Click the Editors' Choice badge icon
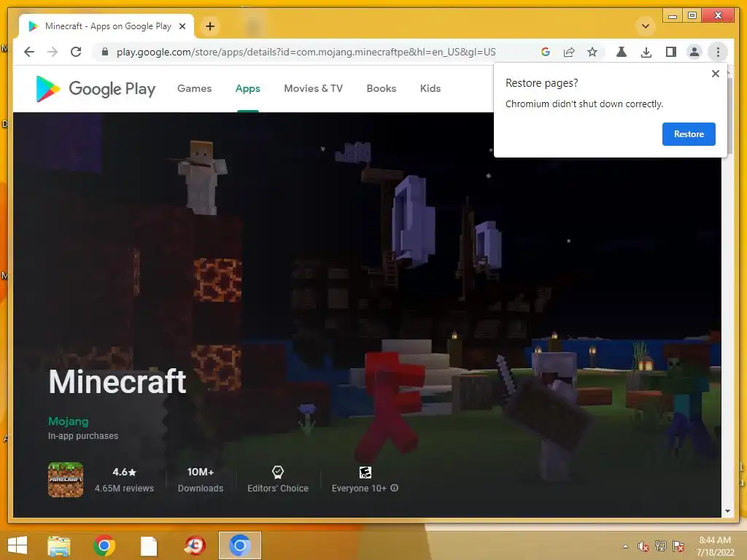 pyautogui.click(x=278, y=472)
